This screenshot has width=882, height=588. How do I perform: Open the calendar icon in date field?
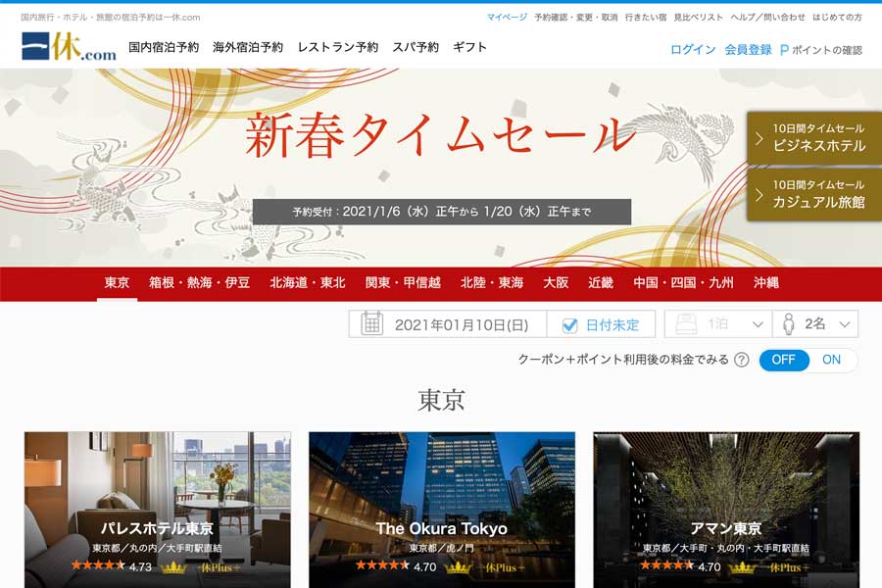371,324
